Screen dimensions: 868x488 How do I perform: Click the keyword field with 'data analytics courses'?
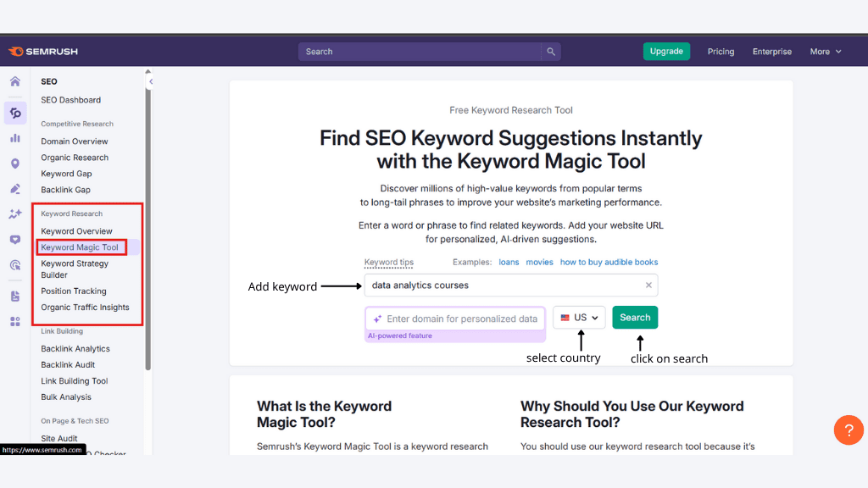pyautogui.click(x=511, y=286)
